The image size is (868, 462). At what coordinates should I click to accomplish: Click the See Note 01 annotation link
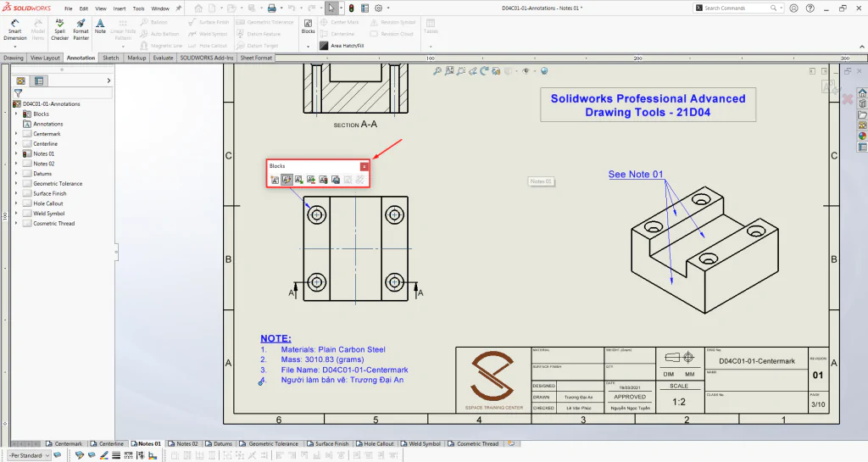(636, 175)
